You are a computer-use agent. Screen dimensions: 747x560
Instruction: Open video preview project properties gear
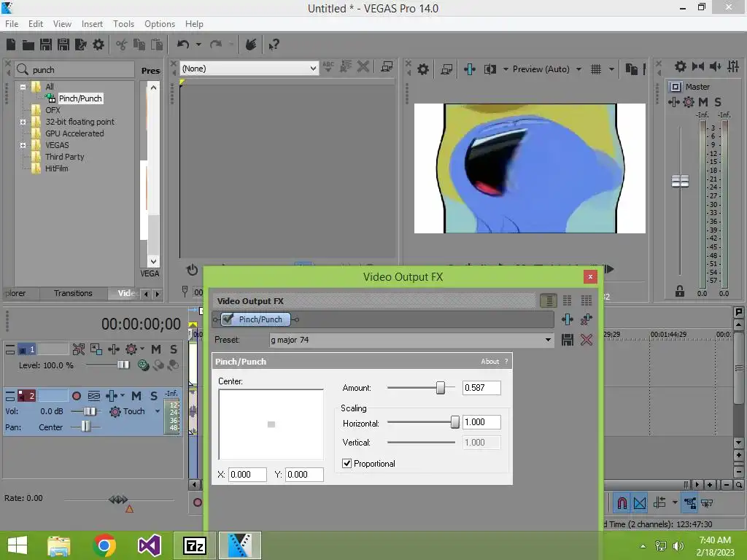423,69
